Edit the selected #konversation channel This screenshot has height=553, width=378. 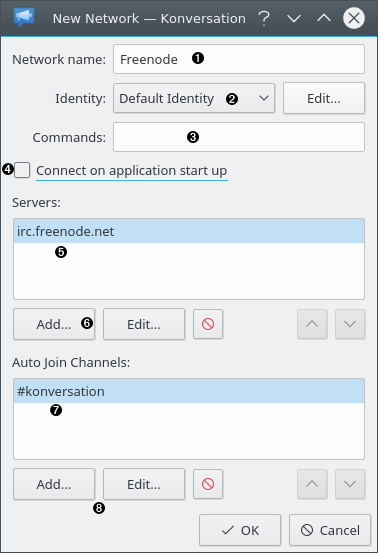pos(144,484)
